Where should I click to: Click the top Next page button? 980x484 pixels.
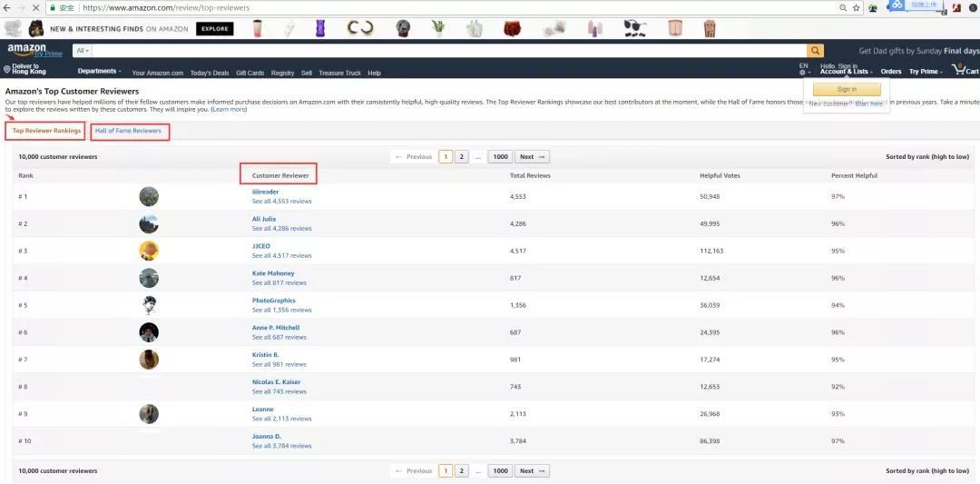pos(532,157)
